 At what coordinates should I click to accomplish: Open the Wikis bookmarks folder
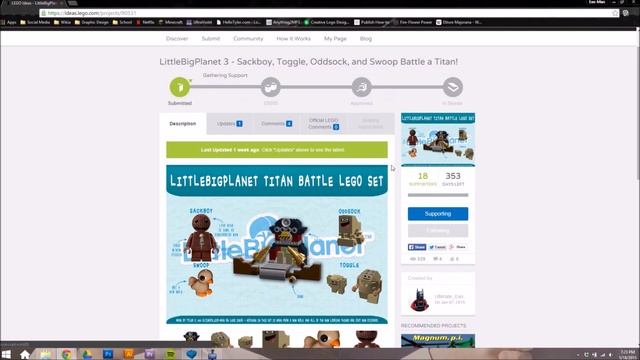coord(62,22)
